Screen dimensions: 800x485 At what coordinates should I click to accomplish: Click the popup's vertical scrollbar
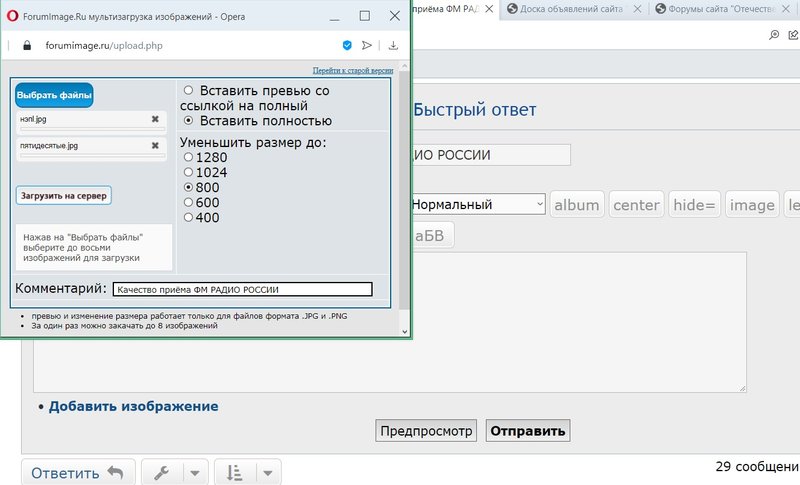tap(403, 200)
